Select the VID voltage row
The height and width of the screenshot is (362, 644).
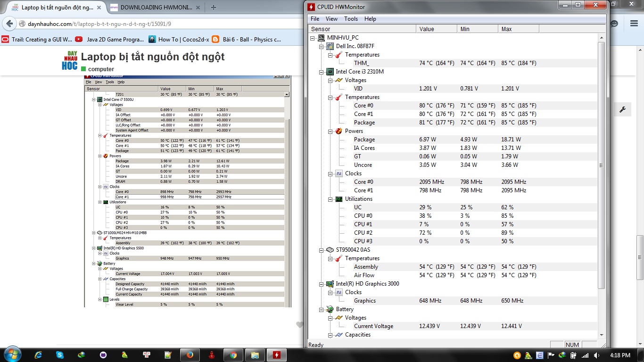pyautogui.click(x=453, y=89)
